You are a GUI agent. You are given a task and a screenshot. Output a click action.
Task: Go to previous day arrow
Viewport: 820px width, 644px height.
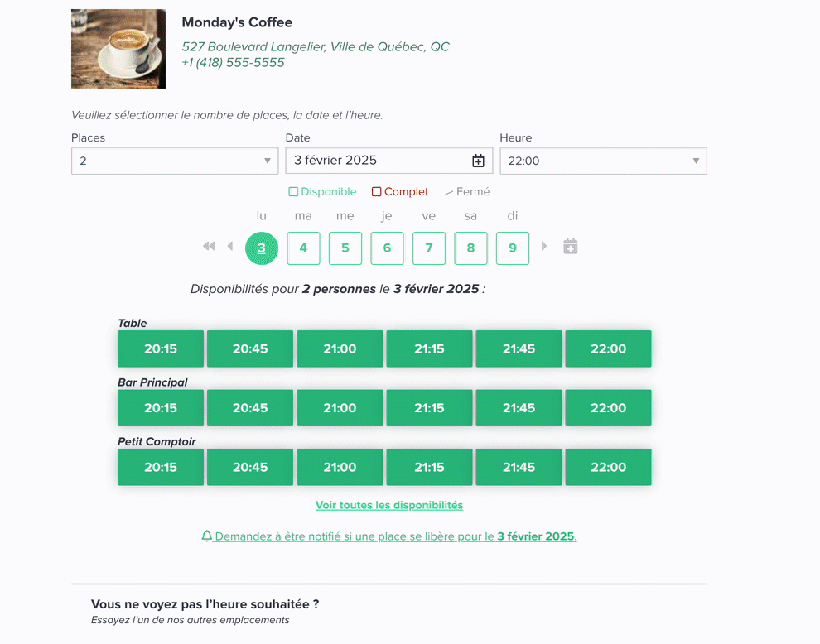(230, 246)
